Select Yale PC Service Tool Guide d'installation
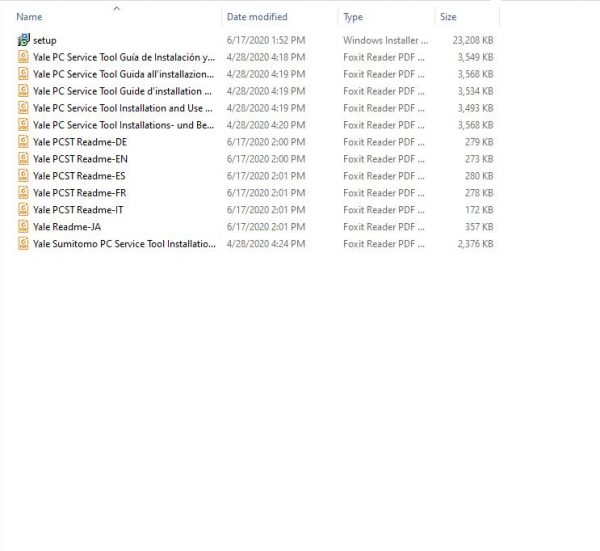Screen dimensions: 600x551 tap(122, 91)
